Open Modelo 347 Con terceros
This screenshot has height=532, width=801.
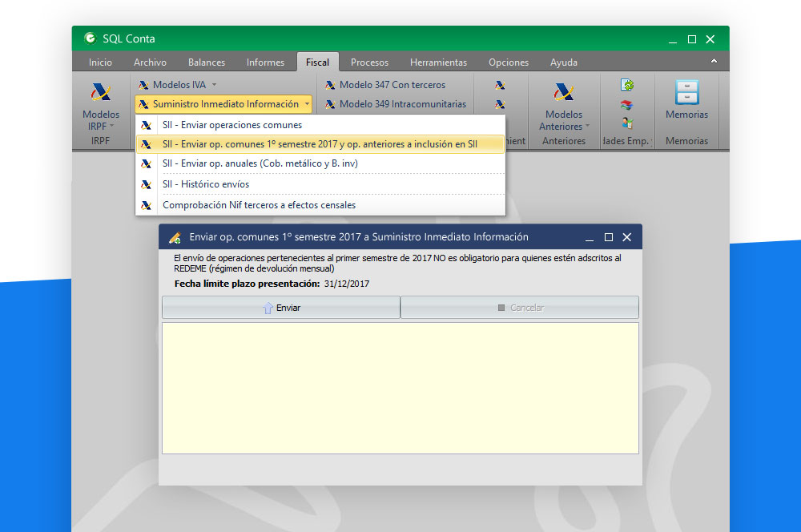(392, 85)
